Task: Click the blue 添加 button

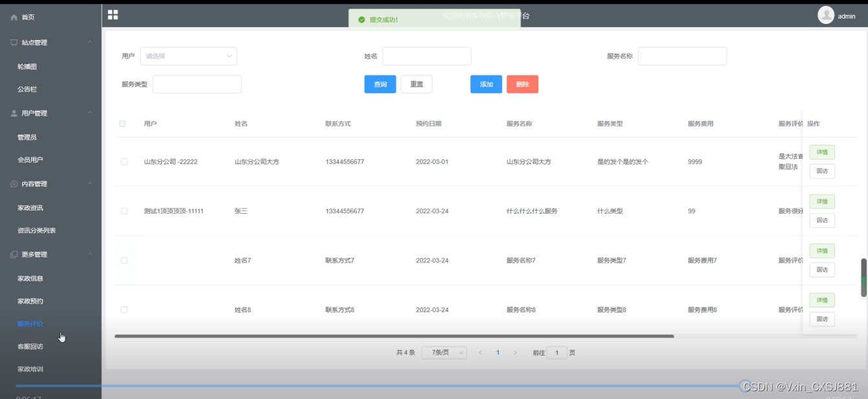Action: [x=486, y=84]
